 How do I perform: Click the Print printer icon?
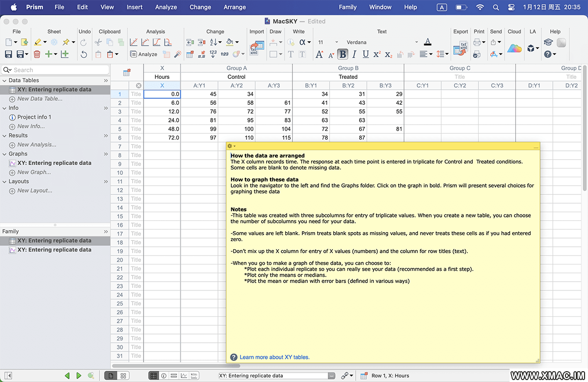[x=477, y=43]
